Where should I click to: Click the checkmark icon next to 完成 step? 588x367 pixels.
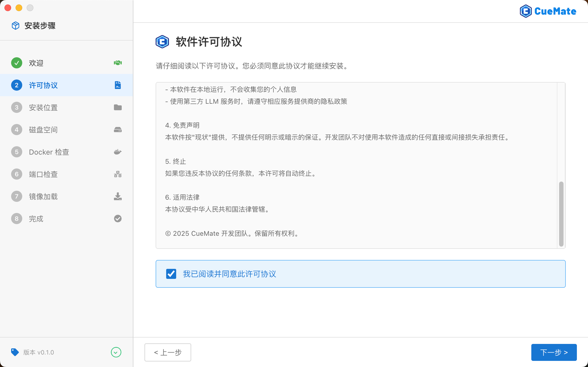point(118,219)
